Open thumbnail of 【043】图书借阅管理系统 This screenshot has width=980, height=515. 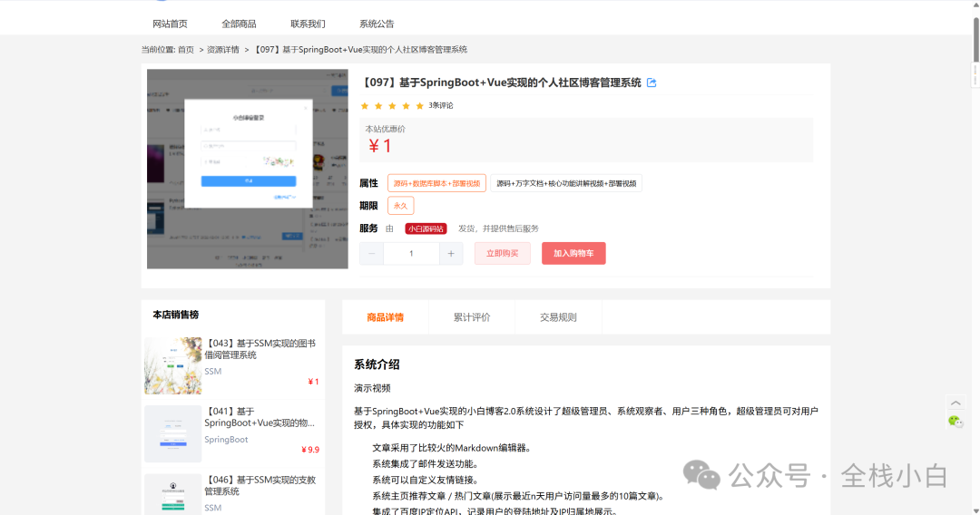(173, 365)
